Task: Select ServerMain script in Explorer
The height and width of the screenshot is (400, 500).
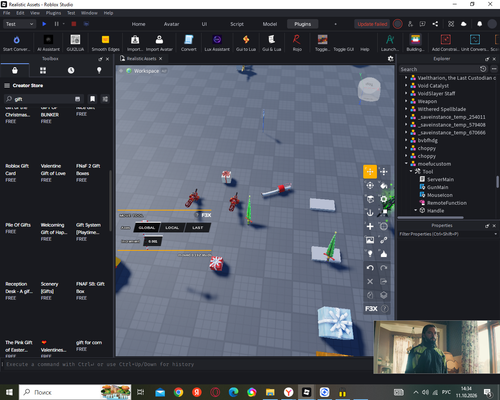Action: (440, 179)
